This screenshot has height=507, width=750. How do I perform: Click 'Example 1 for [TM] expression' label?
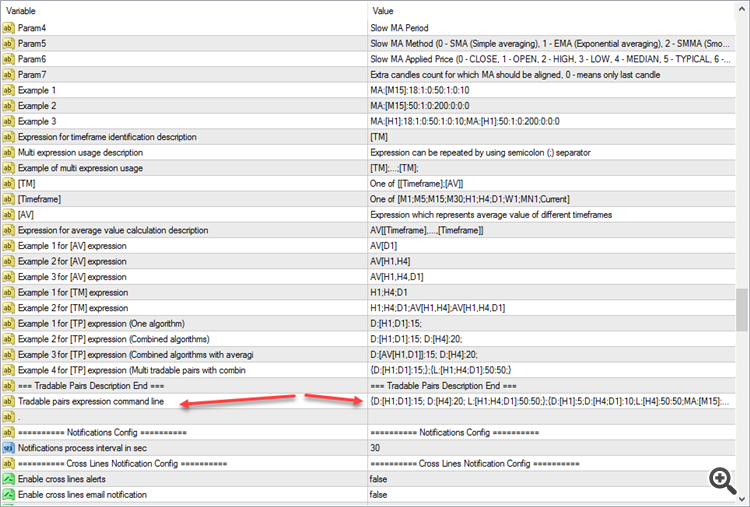[73, 293]
